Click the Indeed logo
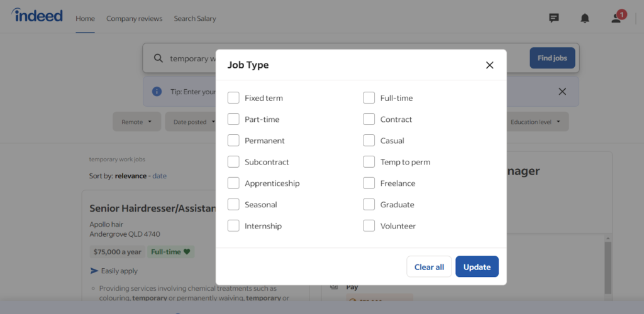 point(37,16)
